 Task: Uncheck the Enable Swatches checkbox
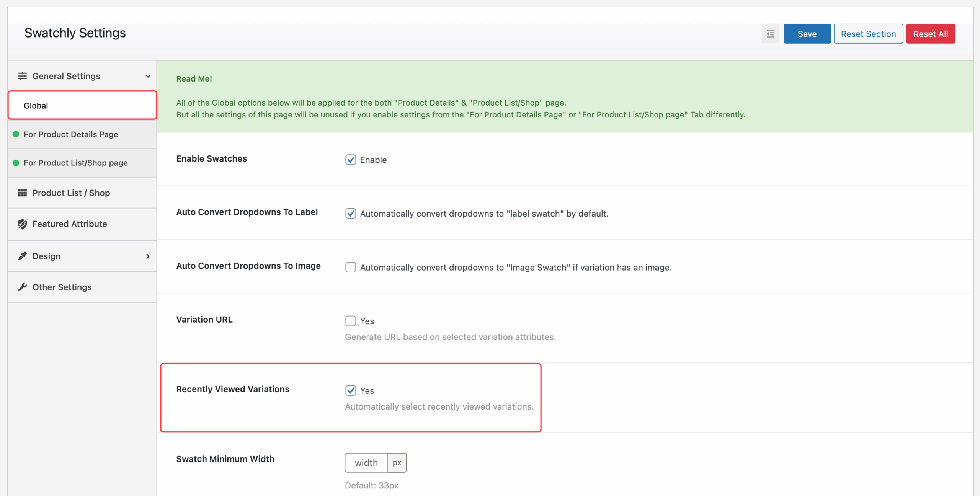coord(350,160)
